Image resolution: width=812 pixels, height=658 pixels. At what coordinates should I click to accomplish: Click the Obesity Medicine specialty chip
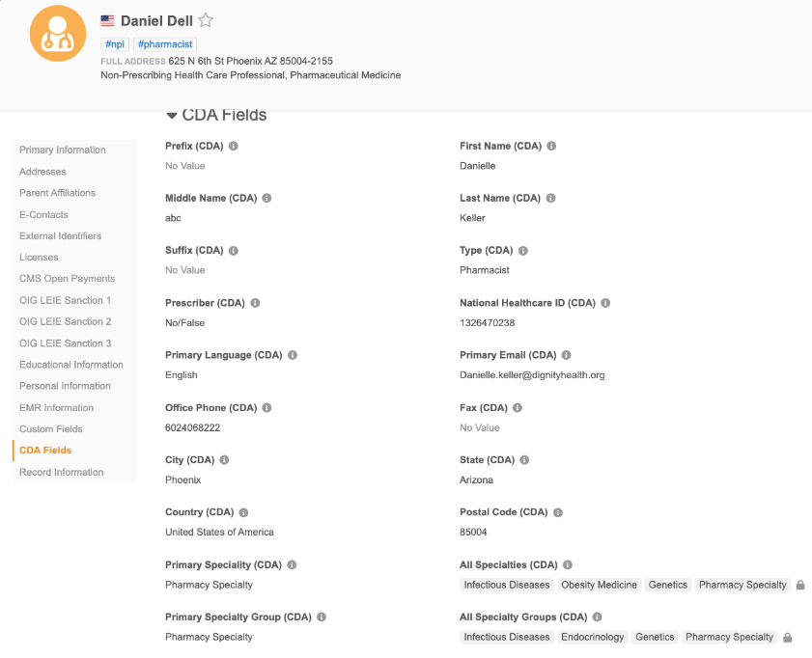click(599, 585)
